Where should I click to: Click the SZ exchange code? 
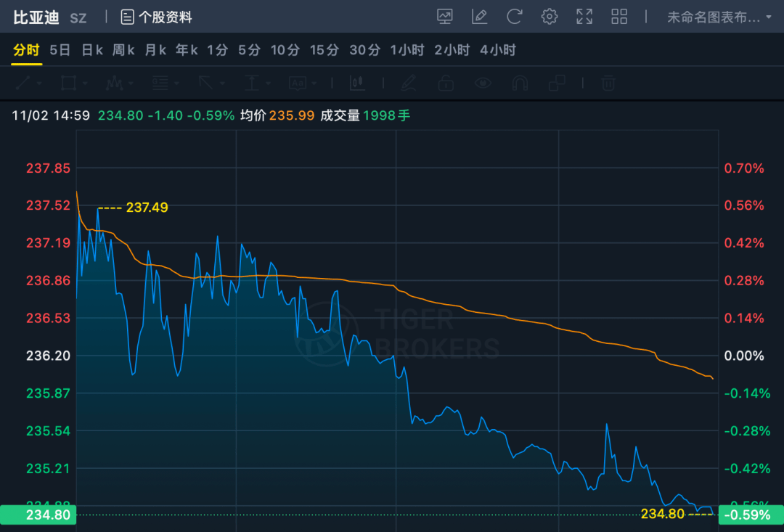[78, 18]
